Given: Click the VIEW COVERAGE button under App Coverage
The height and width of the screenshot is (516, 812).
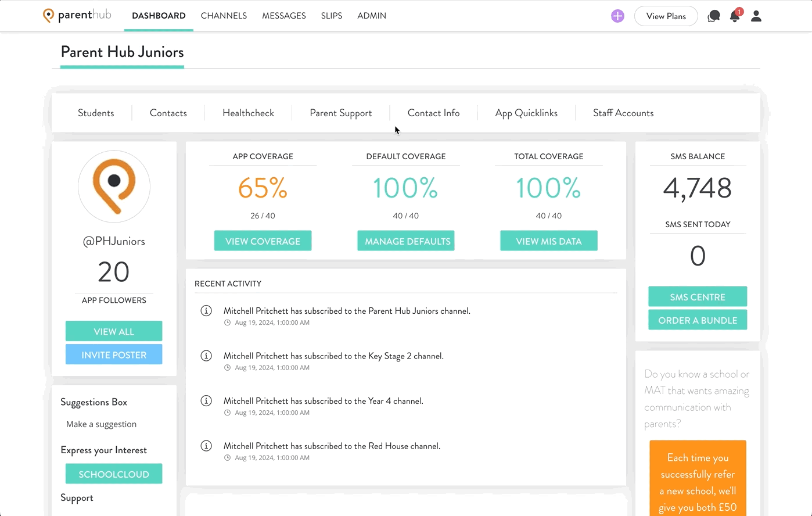Looking at the screenshot, I should (263, 241).
